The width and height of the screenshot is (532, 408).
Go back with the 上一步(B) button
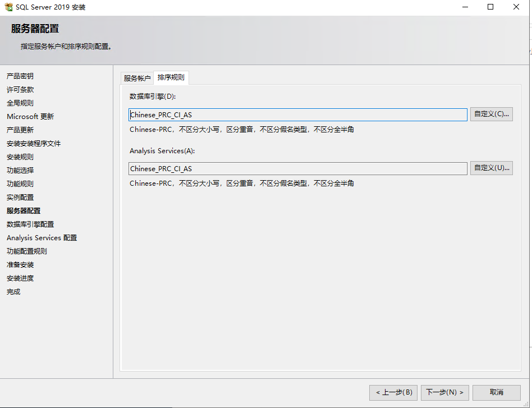(x=393, y=392)
